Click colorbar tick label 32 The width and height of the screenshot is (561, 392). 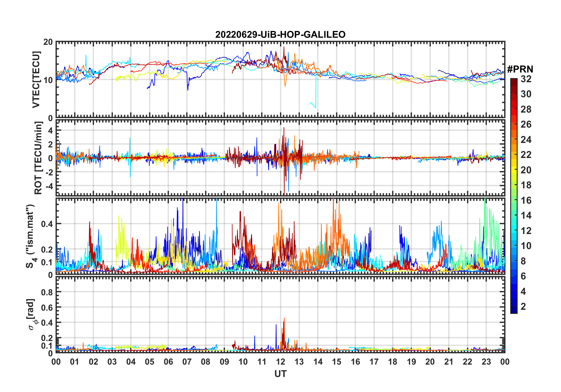click(526, 79)
